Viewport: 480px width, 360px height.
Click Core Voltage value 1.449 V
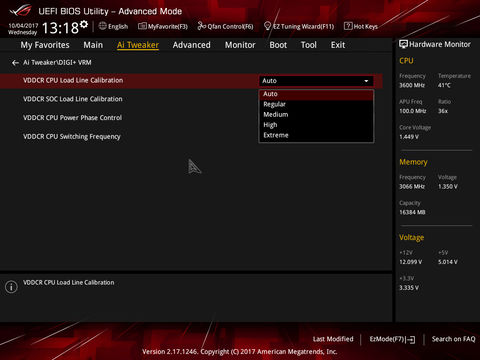pos(409,137)
